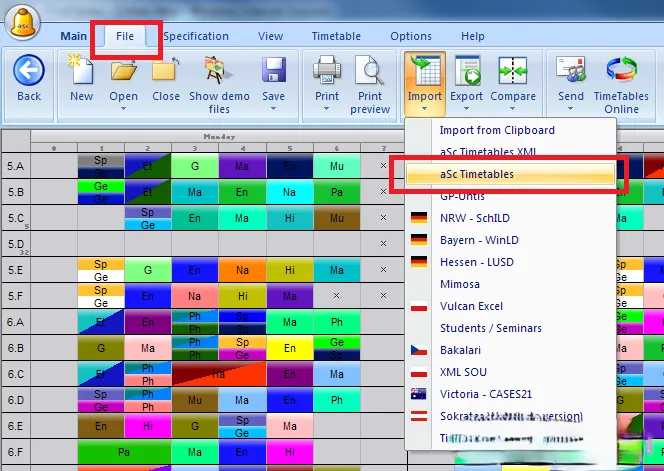
Task: Expand the Export dropdown arrow
Action: (466, 109)
